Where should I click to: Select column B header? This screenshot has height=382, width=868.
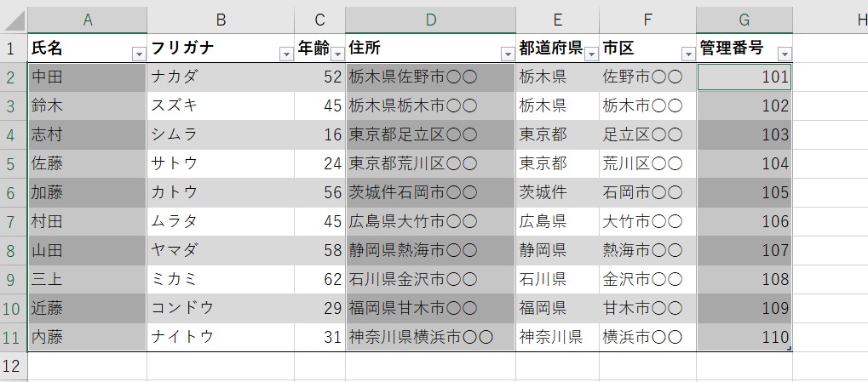pos(221,20)
